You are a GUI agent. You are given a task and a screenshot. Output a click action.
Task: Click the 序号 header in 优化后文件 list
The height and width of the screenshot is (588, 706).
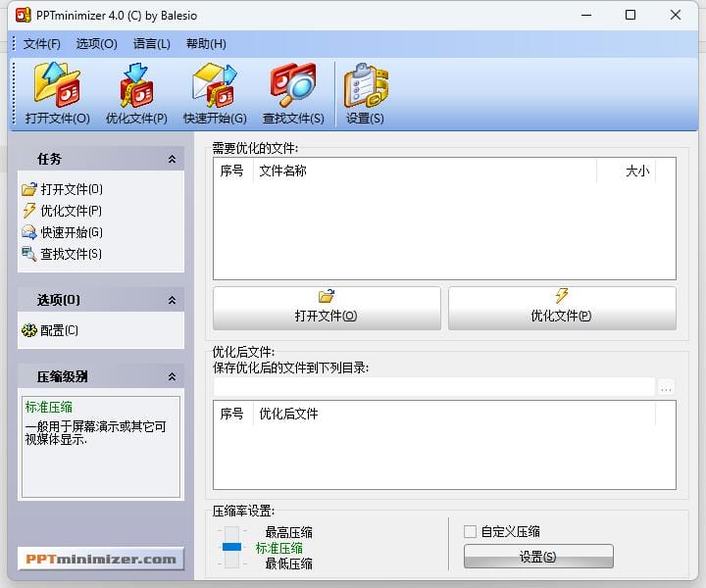(x=233, y=414)
